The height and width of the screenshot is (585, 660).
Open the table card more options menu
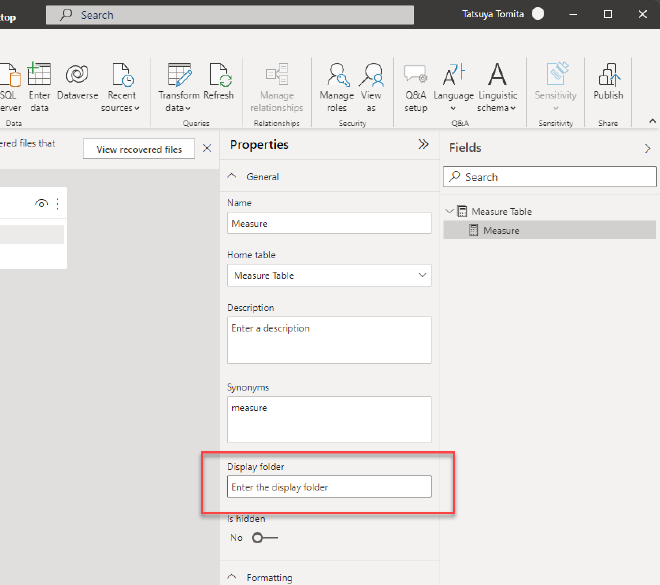coord(58,204)
